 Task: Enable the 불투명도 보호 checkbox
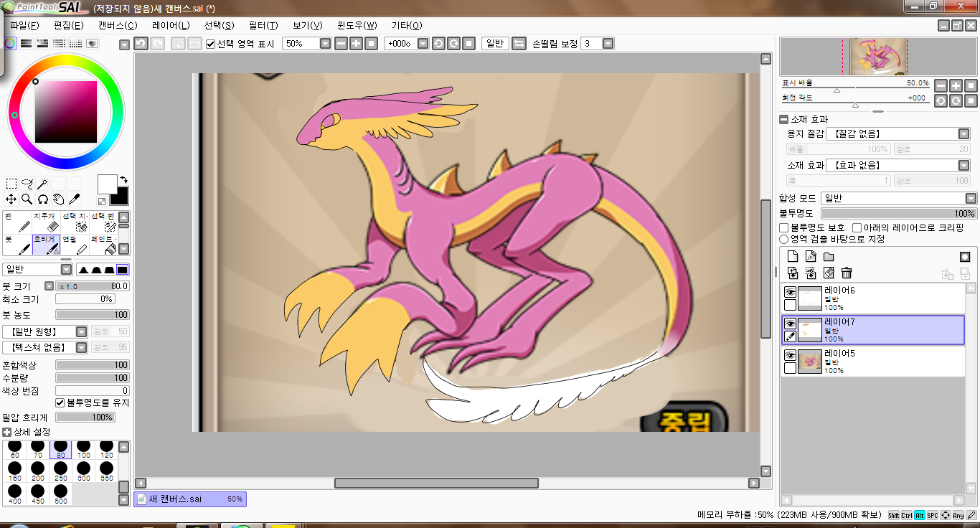tap(784, 227)
